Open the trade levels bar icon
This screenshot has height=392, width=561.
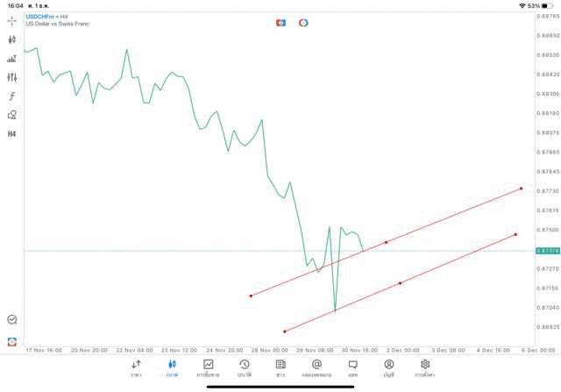(x=12, y=59)
